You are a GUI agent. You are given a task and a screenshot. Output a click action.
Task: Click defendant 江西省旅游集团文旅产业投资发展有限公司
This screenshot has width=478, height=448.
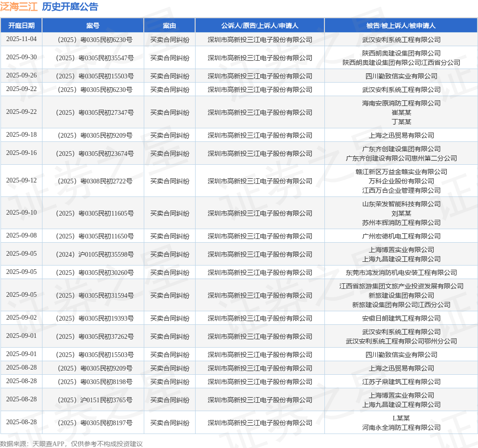click(x=401, y=286)
